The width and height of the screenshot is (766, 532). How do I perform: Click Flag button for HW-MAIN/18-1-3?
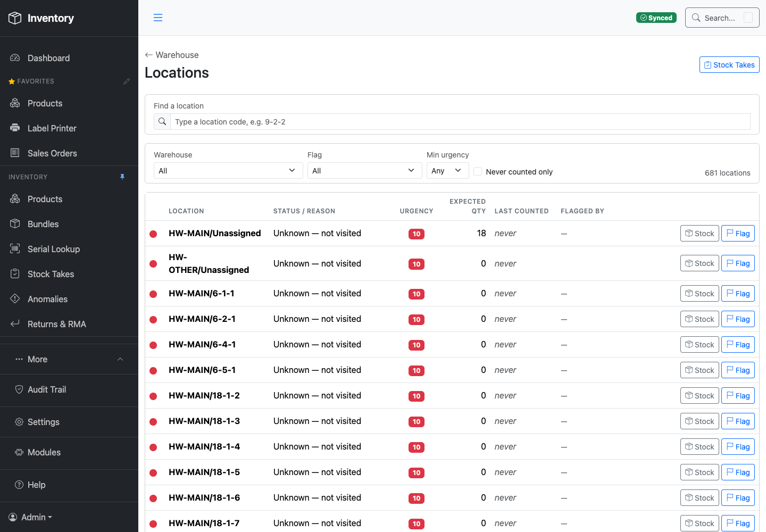(738, 421)
